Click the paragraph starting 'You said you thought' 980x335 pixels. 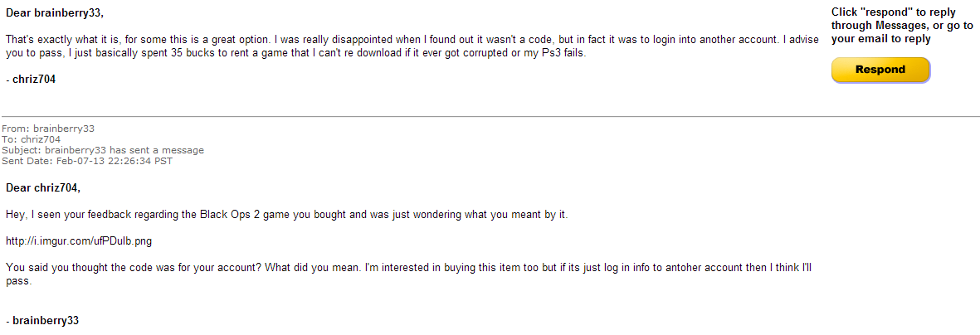[409, 274]
